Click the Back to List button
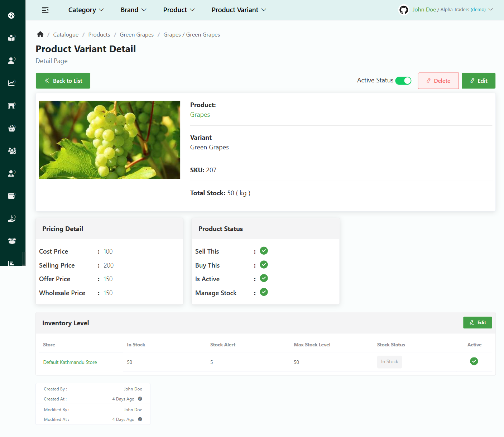 pyautogui.click(x=63, y=81)
